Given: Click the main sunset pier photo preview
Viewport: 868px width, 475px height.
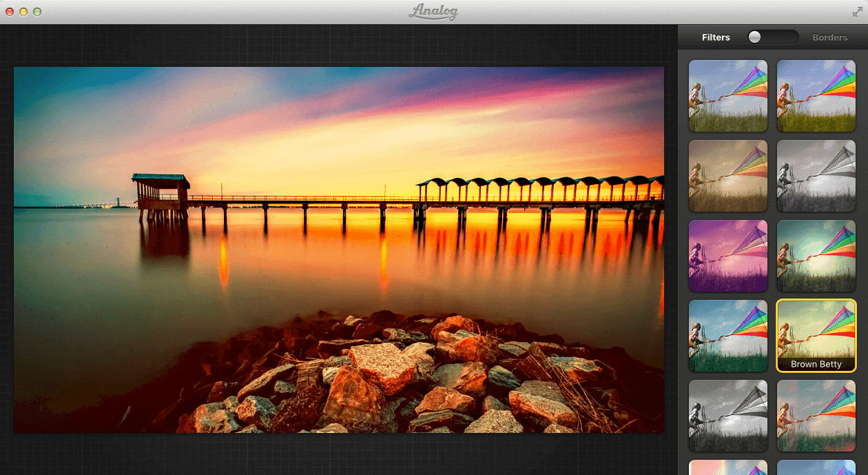Looking at the screenshot, I should [339, 250].
